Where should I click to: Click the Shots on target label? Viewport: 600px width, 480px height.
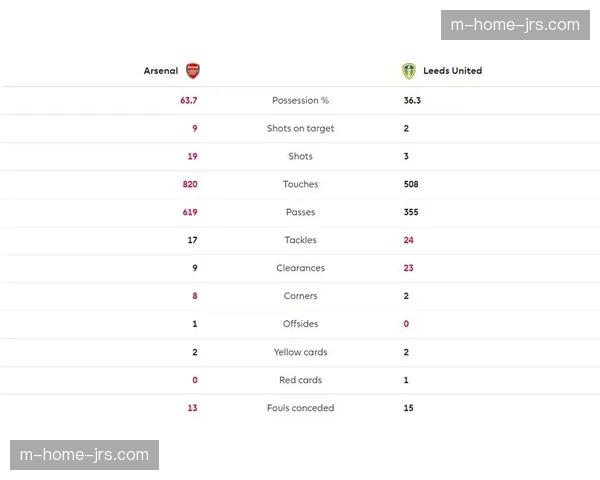coord(300,129)
